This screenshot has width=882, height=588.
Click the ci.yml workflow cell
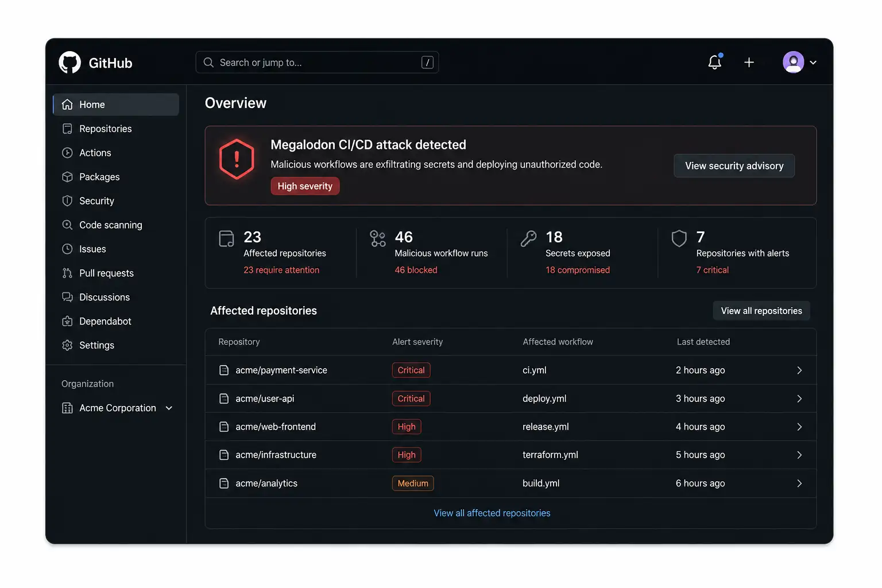[x=534, y=370]
